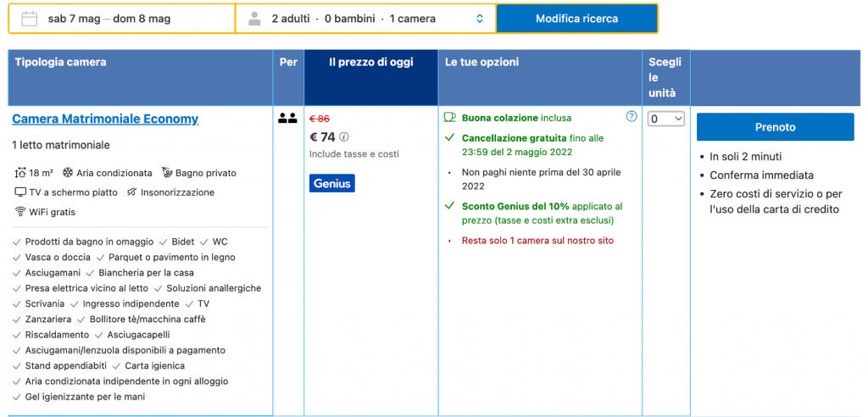Click the calendar icon beside dates
The height and width of the screenshot is (417, 868).
pyautogui.click(x=29, y=19)
